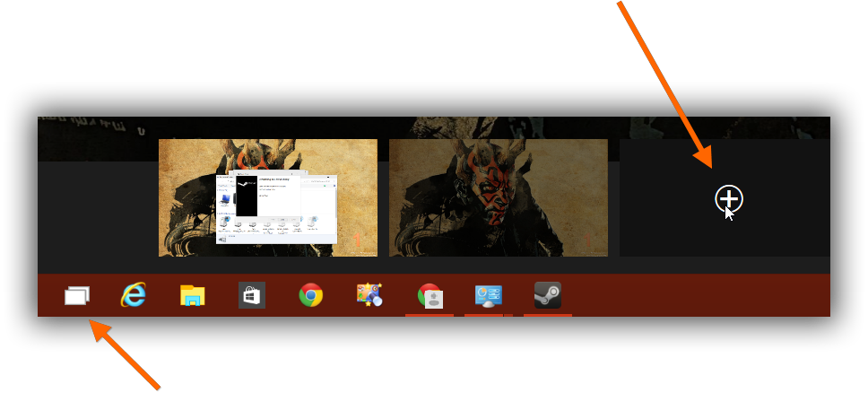Switch to Steam on the taskbar

point(548,295)
